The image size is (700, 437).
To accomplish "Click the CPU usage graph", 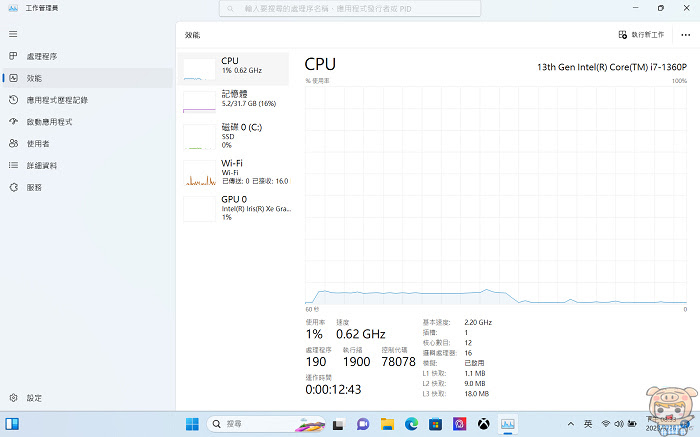I will (x=496, y=196).
